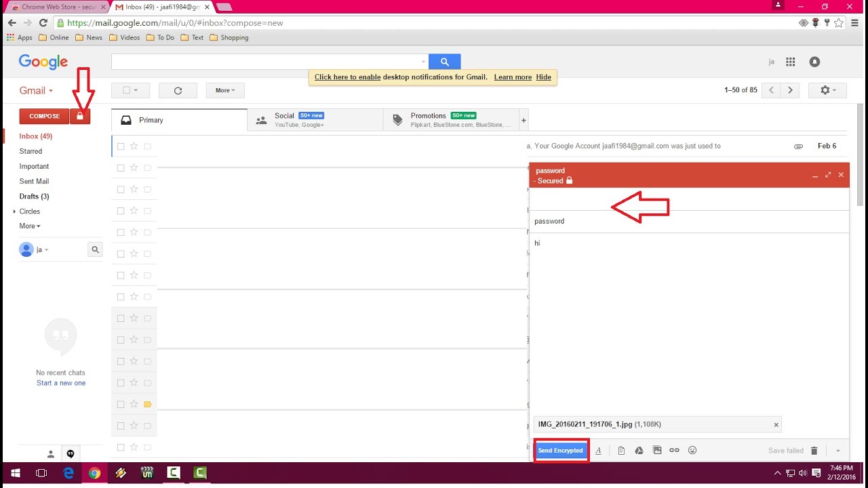Click the COMPOSE button

[44, 116]
